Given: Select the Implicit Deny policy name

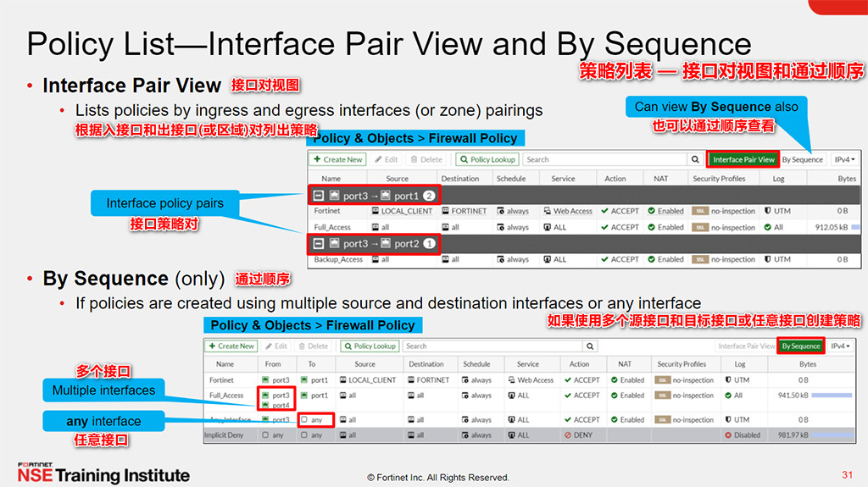Looking at the screenshot, I should (224, 435).
